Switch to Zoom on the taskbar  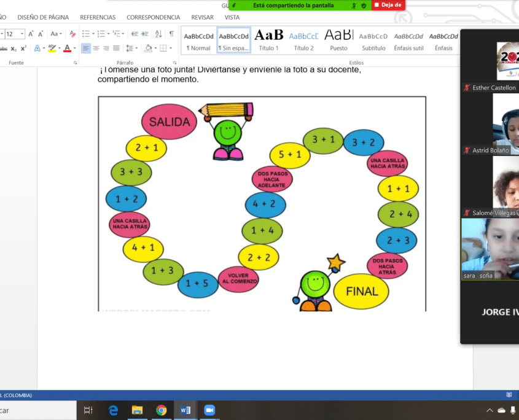[x=209, y=410]
